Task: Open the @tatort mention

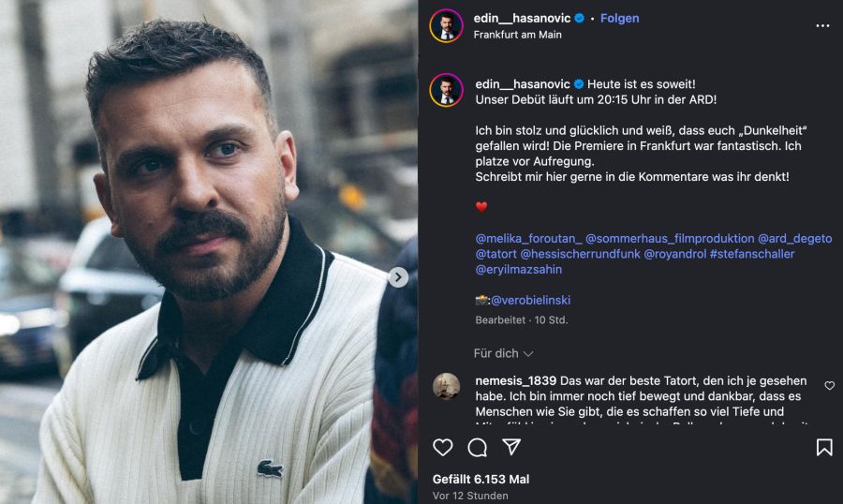Action: [495, 254]
